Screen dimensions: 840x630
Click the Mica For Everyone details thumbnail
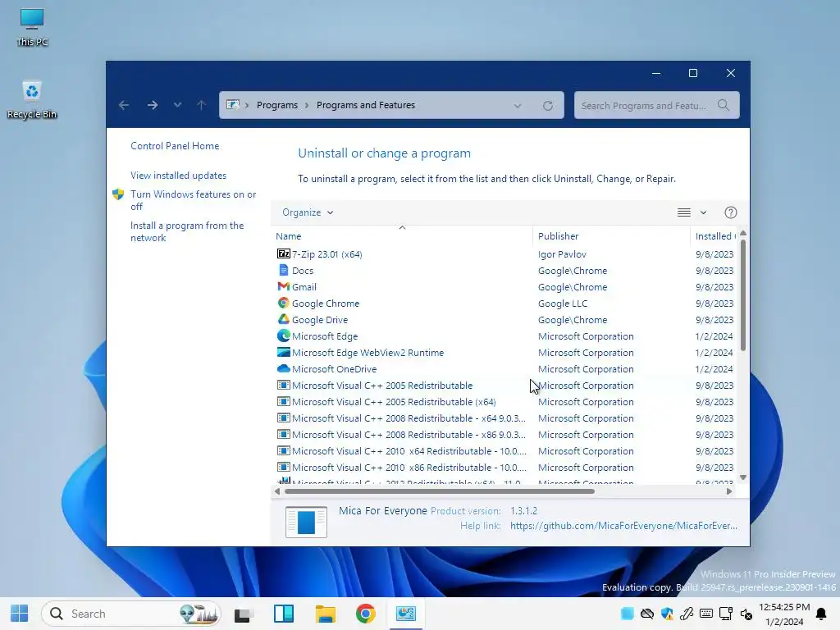[x=306, y=522]
